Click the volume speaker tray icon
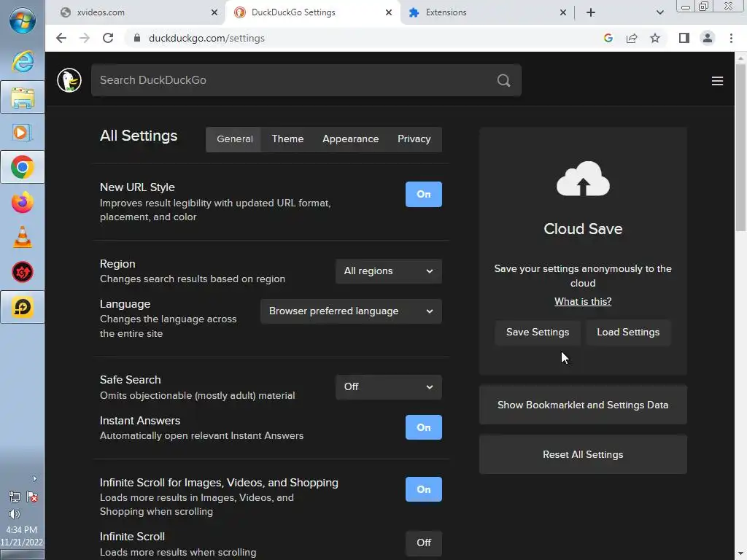The image size is (747, 560). pos(15,514)
